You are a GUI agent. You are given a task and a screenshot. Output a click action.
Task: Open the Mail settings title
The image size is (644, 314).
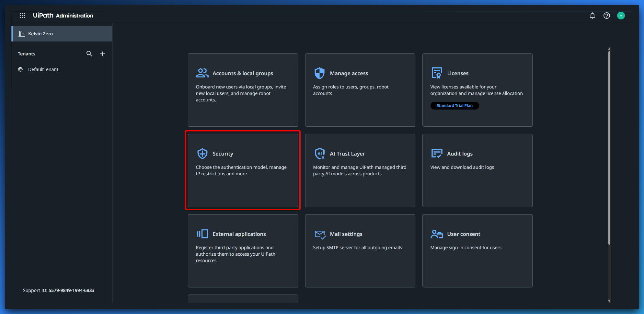(x=346, y=234)
